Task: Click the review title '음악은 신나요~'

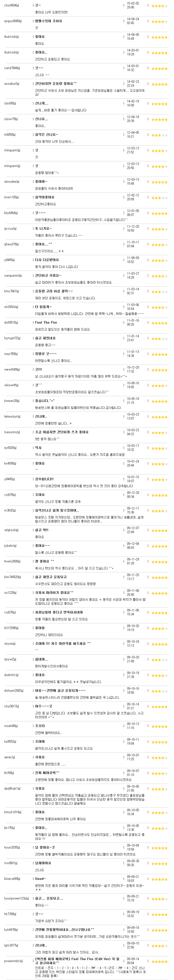Action: [x=47, y=135]
